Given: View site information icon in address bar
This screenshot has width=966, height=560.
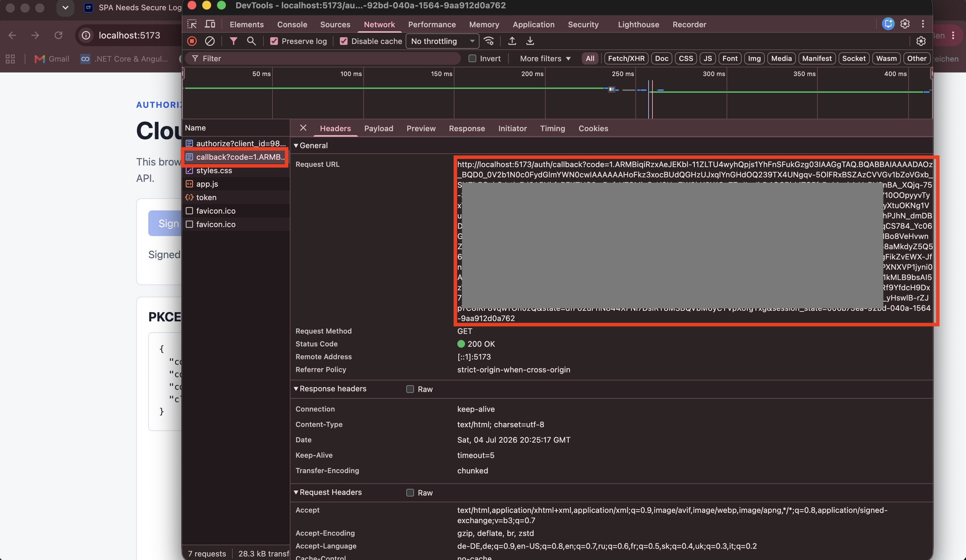Looking at the screenshot, I should click(86, 35).
